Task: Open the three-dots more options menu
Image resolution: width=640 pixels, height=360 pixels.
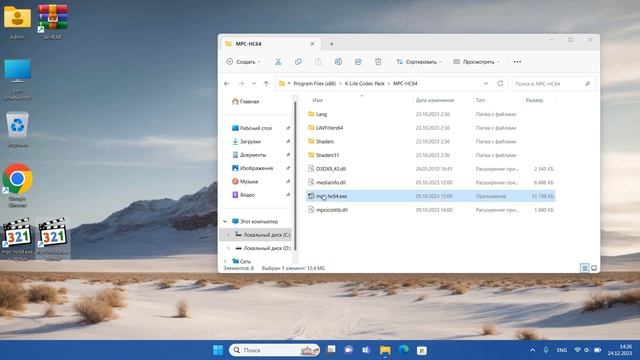Action: [x=517, y=62]
